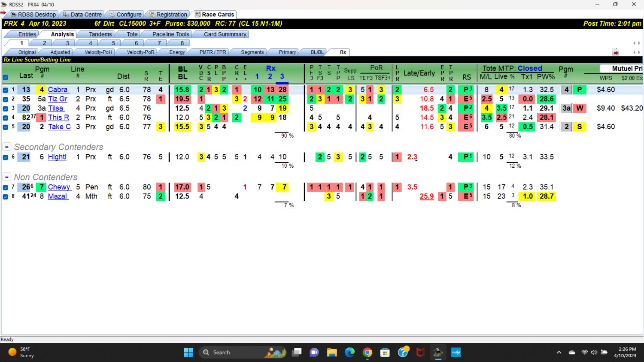Open the Cabra horse link
The width and height of the screenshot is (644, 362).
(x=58, y=90)
